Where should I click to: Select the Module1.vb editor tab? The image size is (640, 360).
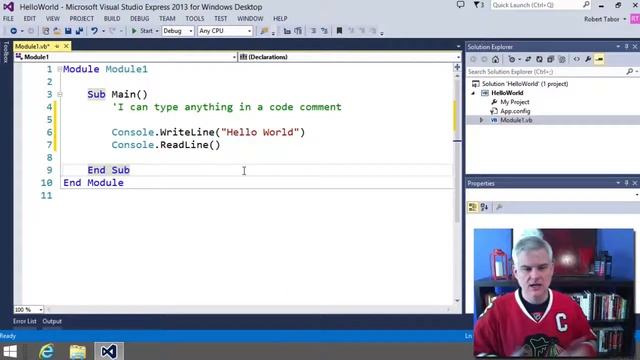point(32,46)
